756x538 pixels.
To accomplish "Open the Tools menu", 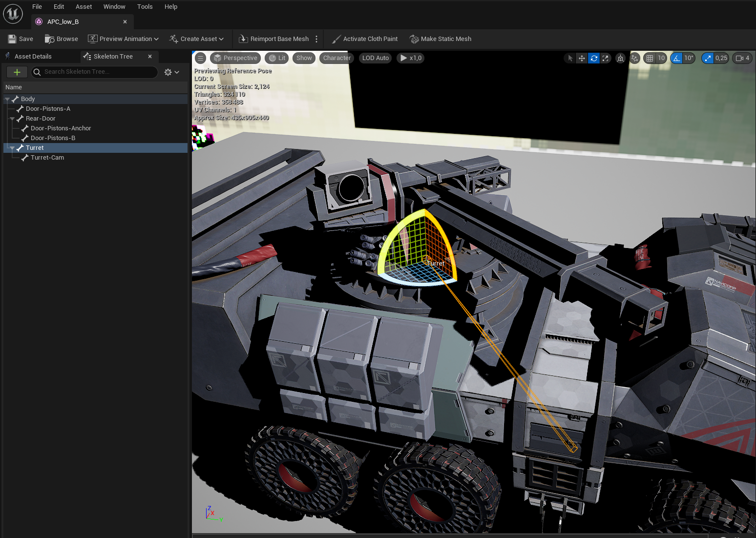I will tap(145, 7).
